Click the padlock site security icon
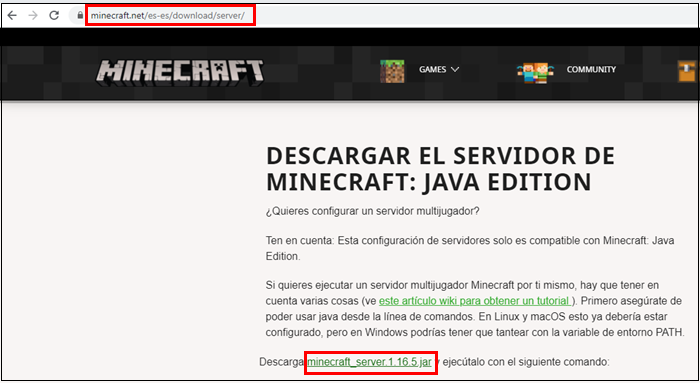The width and height of the screenshot is (700, 383). 80,16
